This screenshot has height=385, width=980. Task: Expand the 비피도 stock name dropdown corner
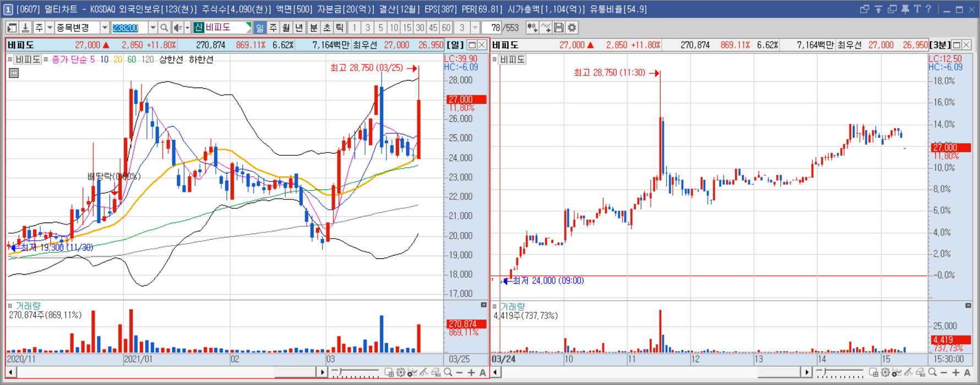click(x=248, y=25)
